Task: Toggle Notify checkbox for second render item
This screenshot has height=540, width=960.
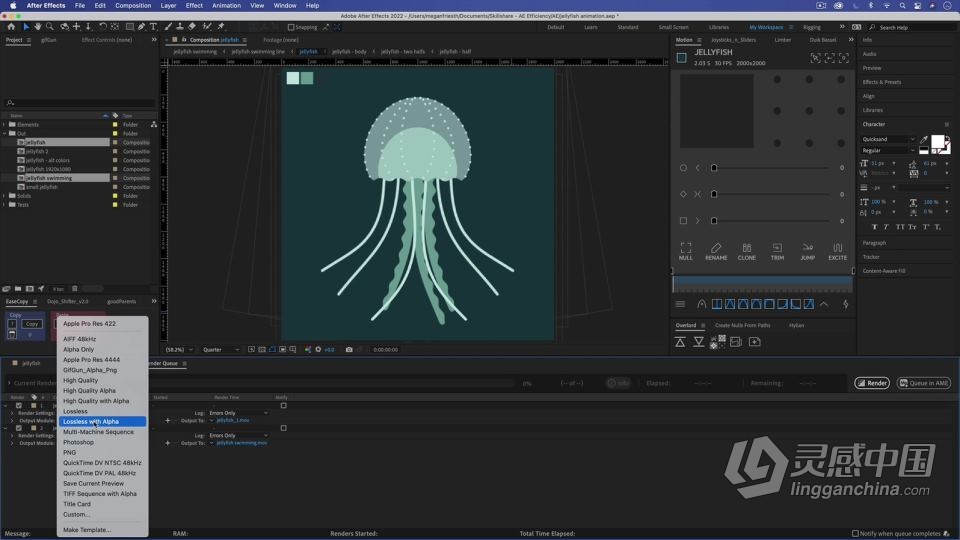Action: [283, 428]
